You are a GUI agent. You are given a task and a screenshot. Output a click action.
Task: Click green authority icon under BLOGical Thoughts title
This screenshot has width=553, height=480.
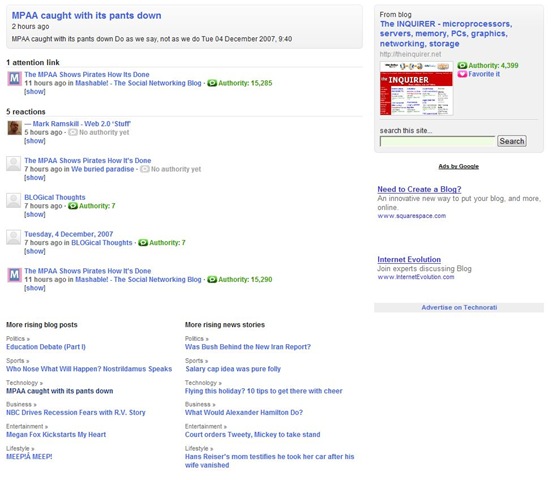click(73, 206)
